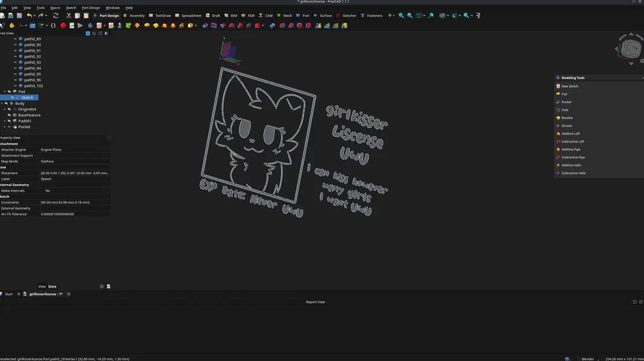Collapse the Pad tree node

5,92
